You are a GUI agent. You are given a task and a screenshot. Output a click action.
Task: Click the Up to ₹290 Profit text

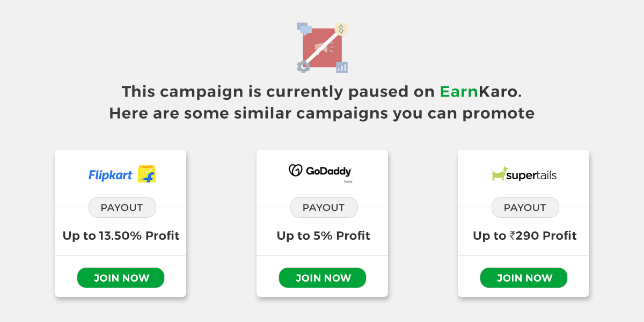click(525, 235)
